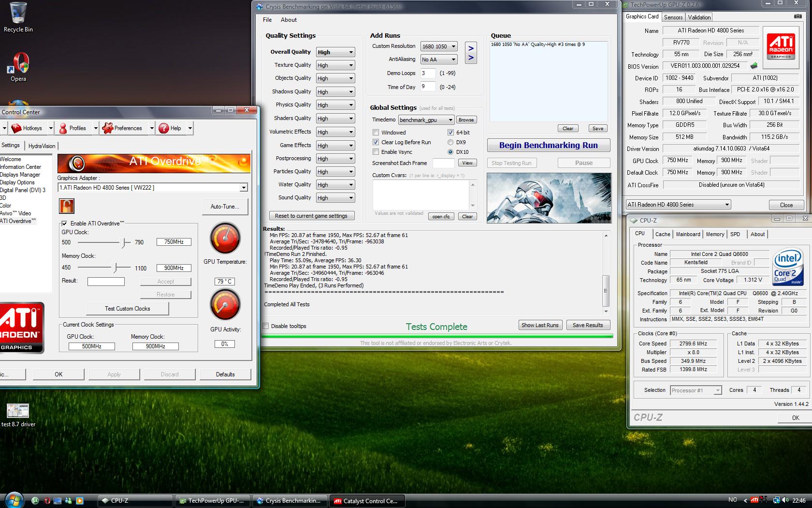Open the About menu in Crysis tool
Viewport: 812px width, 508px height.
[289, 20]
